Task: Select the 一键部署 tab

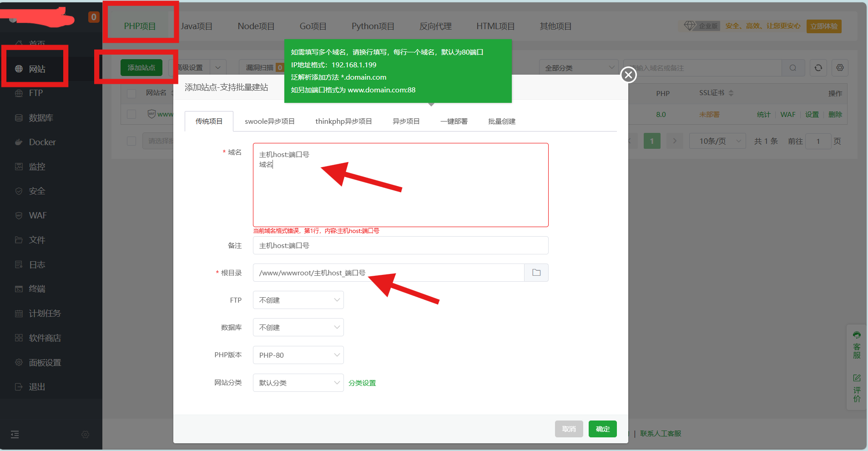Action: pyautogui.click(x=454, y=122)
